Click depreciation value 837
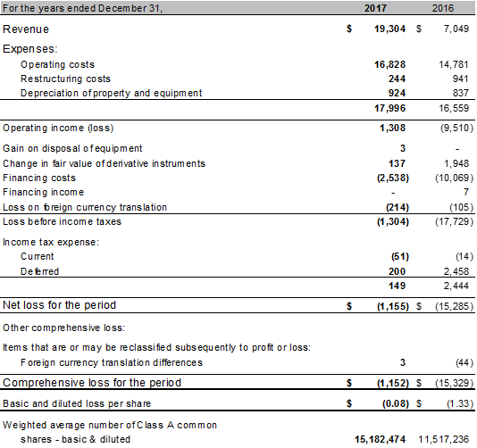The height and width of the screenshot is (448, 477). click(461, 93)
